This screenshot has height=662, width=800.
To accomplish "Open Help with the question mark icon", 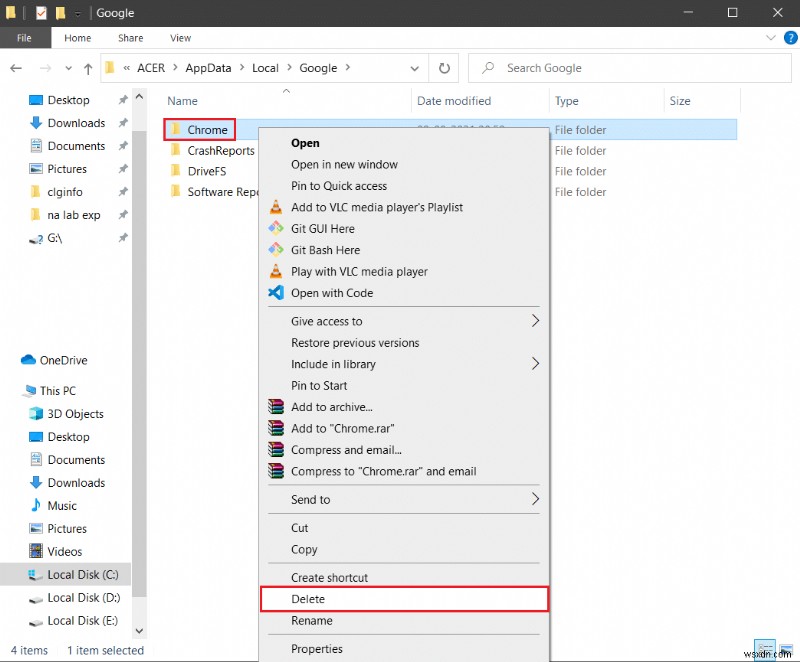I will 789,38.
